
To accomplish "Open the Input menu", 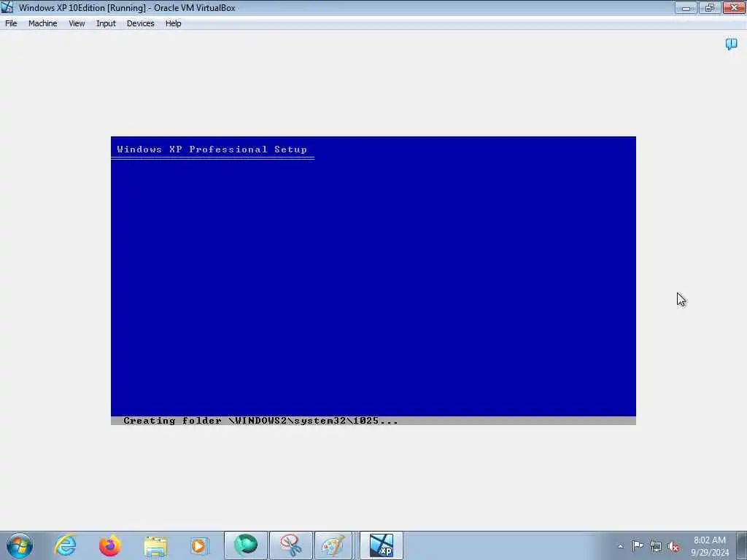I will coord(106,23).
